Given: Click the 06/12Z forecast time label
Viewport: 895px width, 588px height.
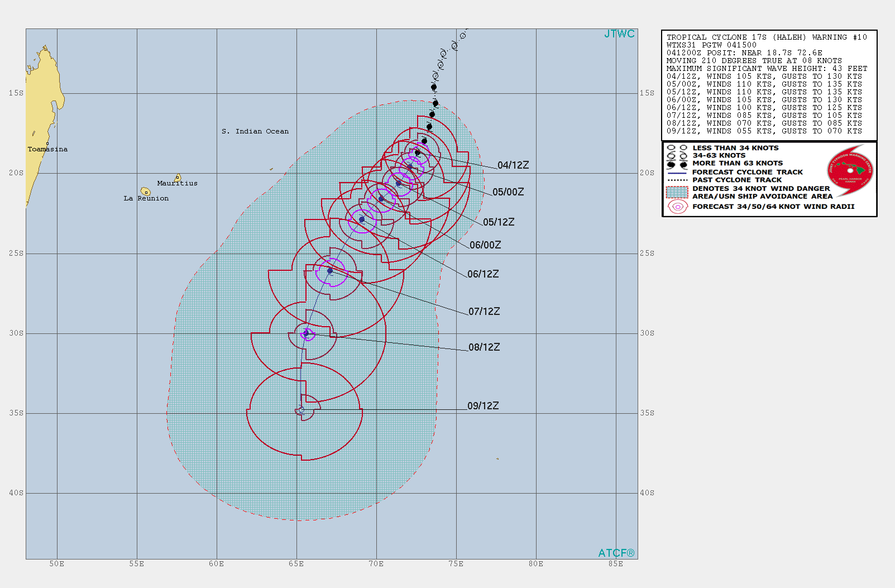Looking at the screenshot, I should [x=483, y=274].
